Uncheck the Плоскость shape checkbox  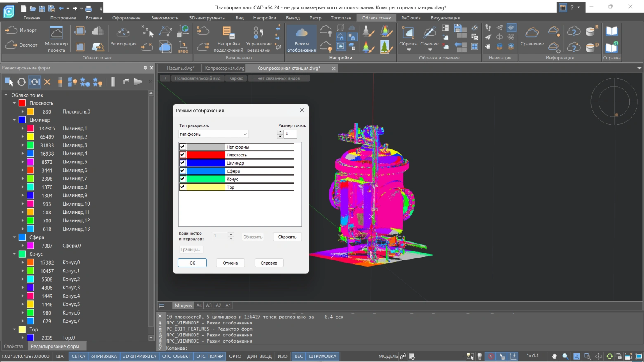[x=182, y=155]
